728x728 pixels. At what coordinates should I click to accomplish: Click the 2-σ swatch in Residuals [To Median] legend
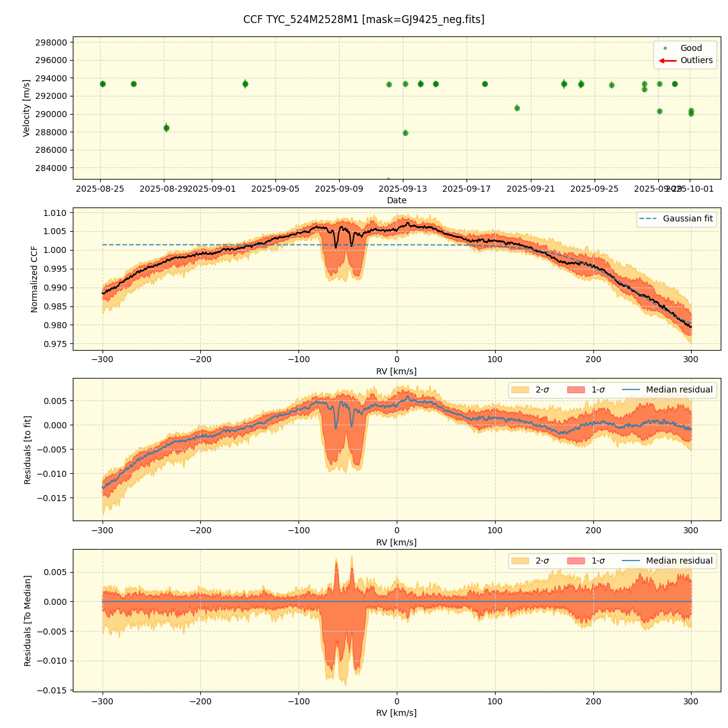(520, 561)
